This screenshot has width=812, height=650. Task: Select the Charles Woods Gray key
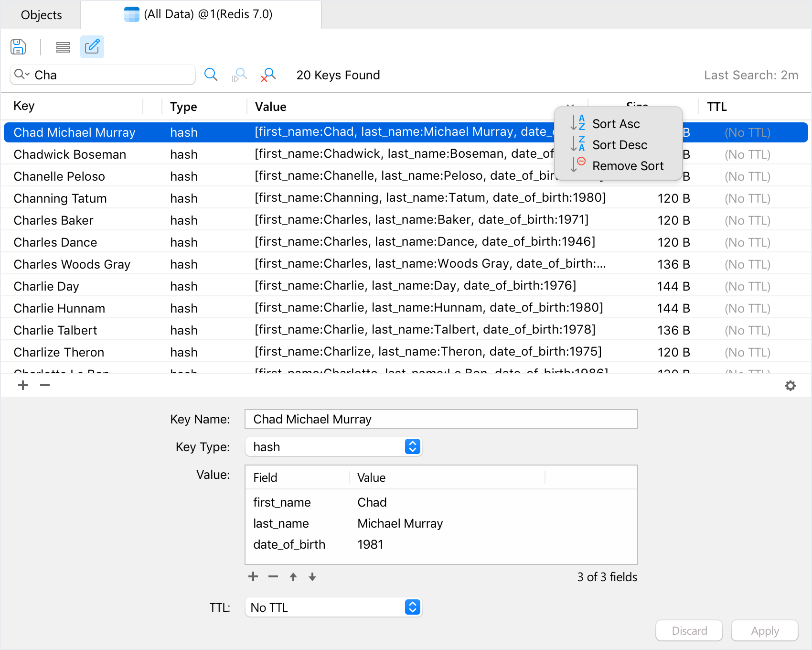click(72, 264)
